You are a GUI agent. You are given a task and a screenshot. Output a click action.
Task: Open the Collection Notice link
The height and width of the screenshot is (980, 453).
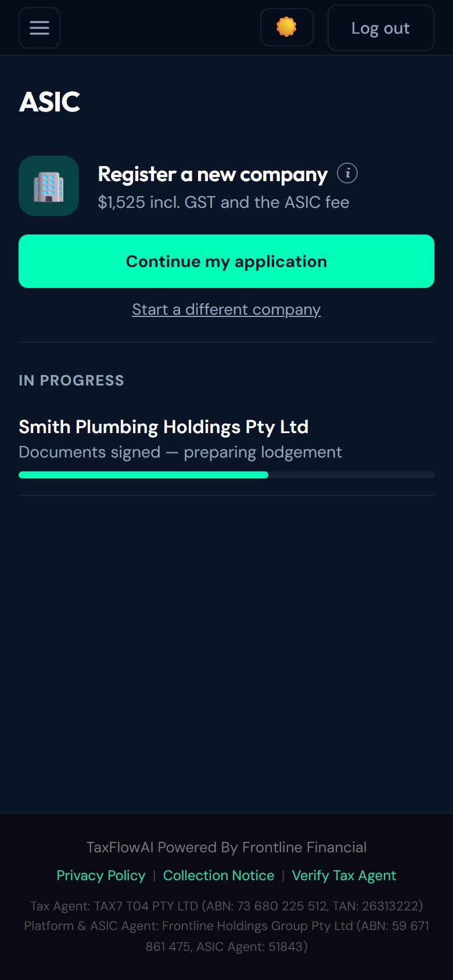218,875
